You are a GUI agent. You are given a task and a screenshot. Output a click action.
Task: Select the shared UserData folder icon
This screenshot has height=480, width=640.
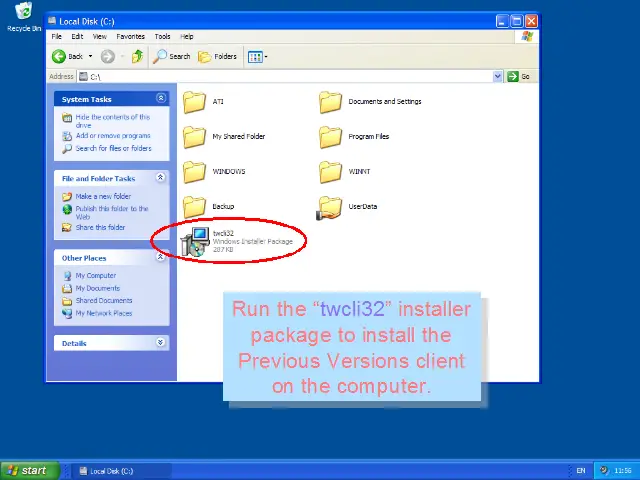(x=329, y=207)
